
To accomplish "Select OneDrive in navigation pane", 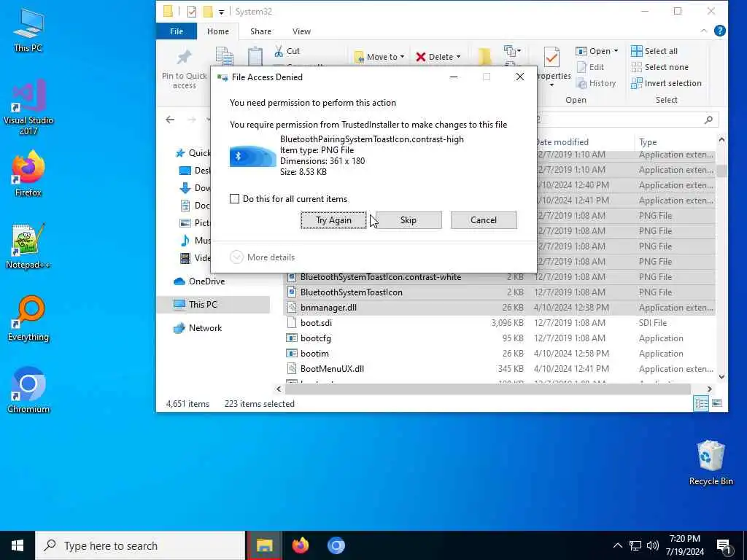I will pos(199,281).
